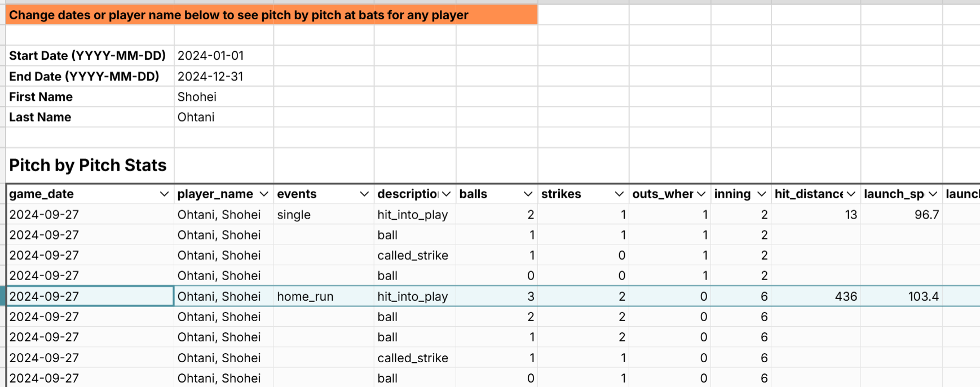Select the home_run events cell
The image size is (980, 387).
click(324, 296)
